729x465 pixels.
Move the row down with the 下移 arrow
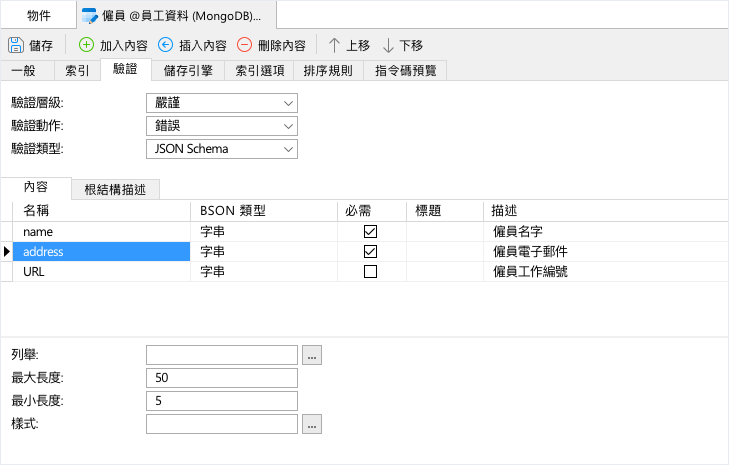pyautogui.click(x=388, y=45)
